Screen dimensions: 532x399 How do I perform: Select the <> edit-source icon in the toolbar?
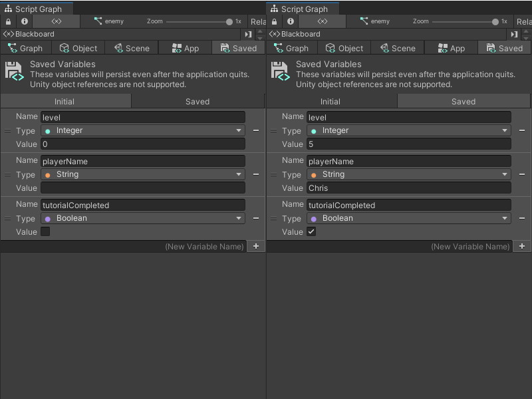(57, 21)
